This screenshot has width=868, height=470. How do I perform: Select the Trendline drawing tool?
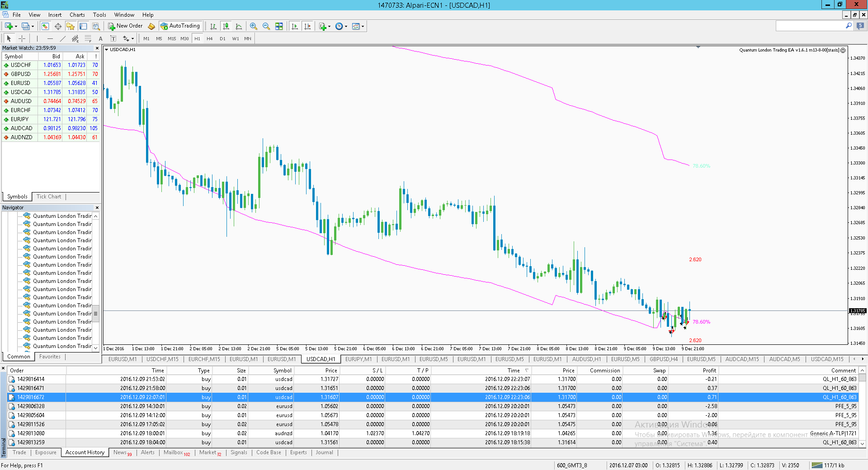click(x=63, y=38)
